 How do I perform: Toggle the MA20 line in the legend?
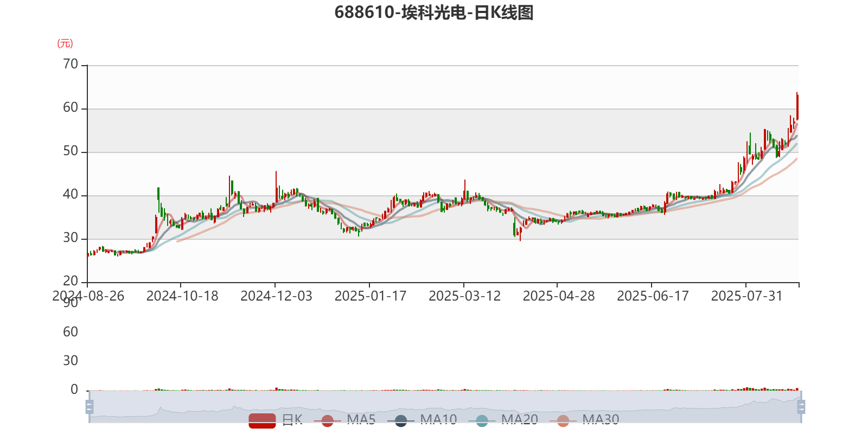click(x=503, y=420)
